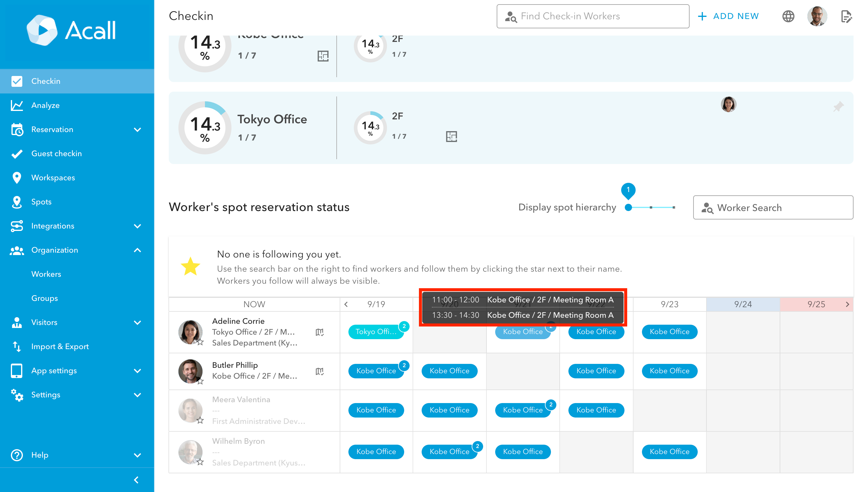Open Kobe Office floor map icon
Screen dimensions: 868x492
[323, 56]
